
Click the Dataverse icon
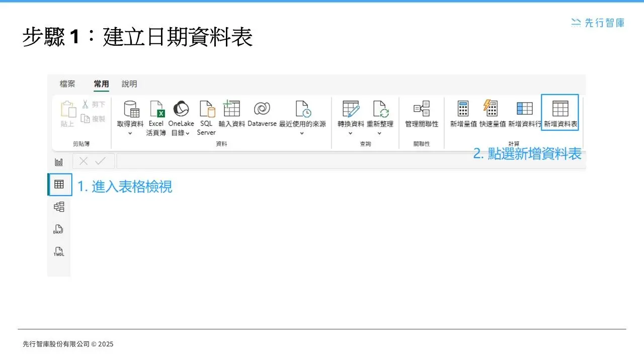262,109
